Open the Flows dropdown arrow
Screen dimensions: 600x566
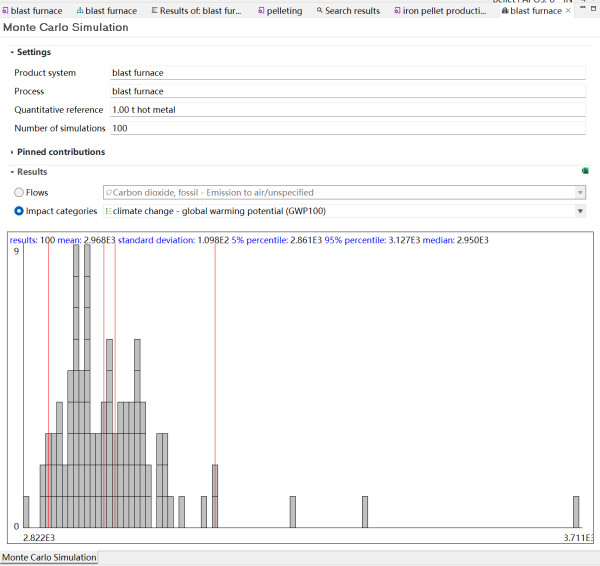(580, 192)
